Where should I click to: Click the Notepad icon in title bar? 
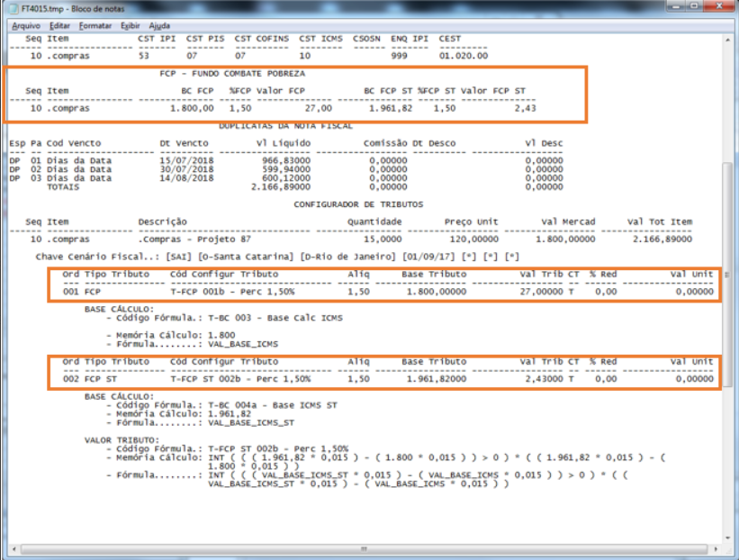[9, 7]
